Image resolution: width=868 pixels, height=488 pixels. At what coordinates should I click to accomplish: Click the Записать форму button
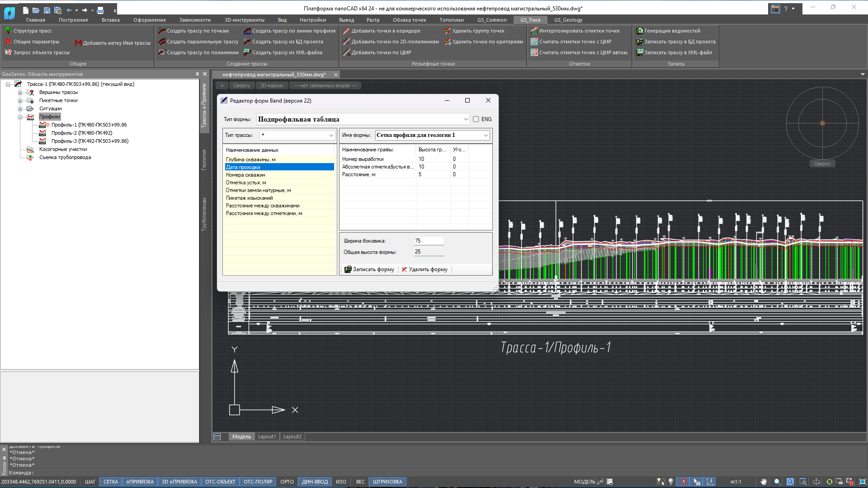coord(369,269)
